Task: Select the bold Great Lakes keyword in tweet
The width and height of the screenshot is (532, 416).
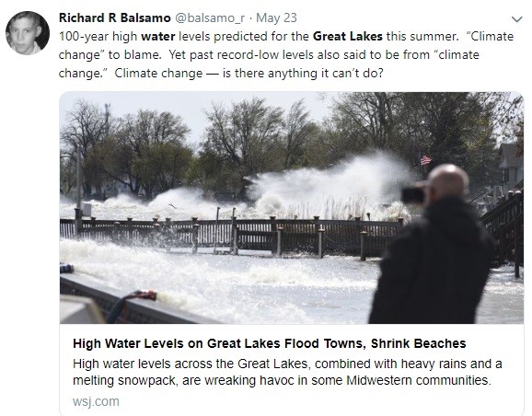Action: click(347, 36)
